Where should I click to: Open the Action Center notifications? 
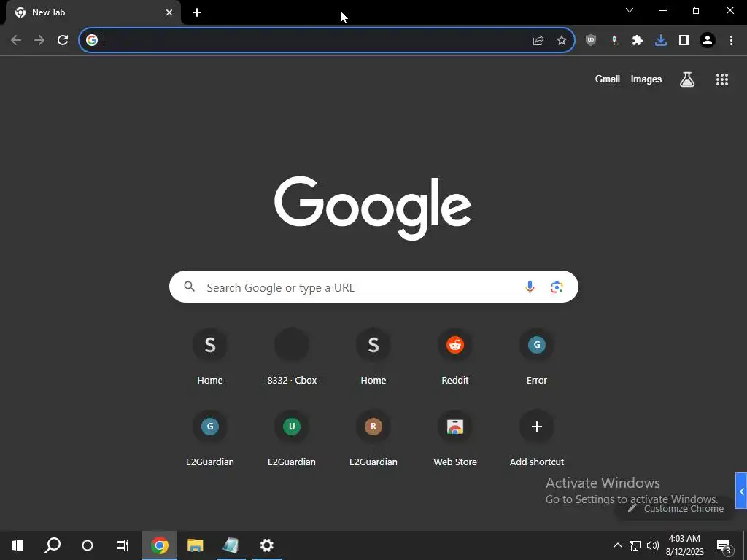(724, 545)
